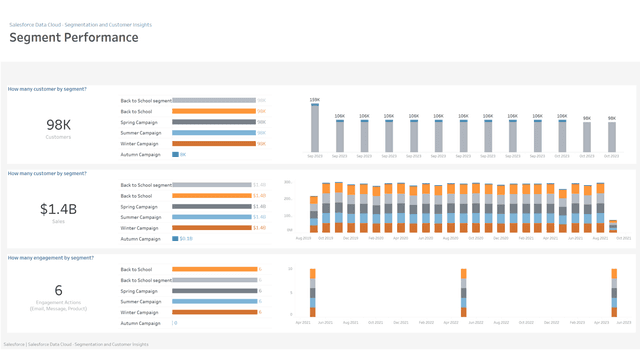Screen dimensions: 640x363
Task: Click the $1.4B Sales summary figure
Action: [x=58, y=209]
